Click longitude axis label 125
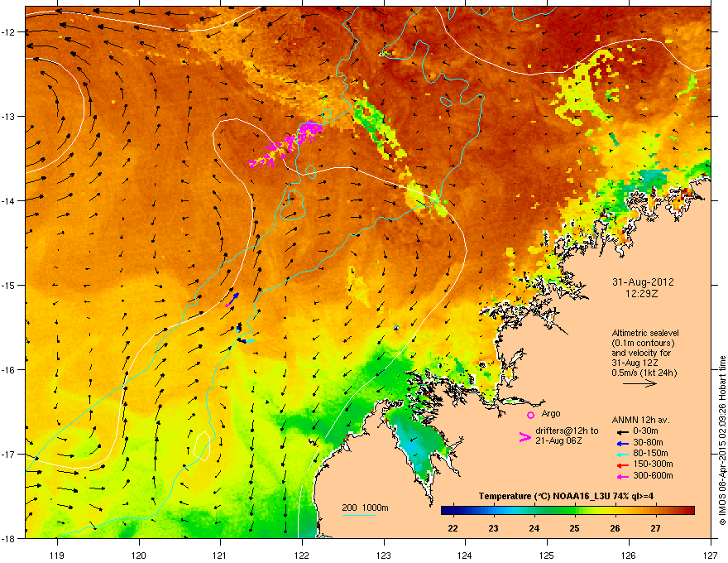Image resolution: width=728 pixels, height=563 pixels. 547,555
